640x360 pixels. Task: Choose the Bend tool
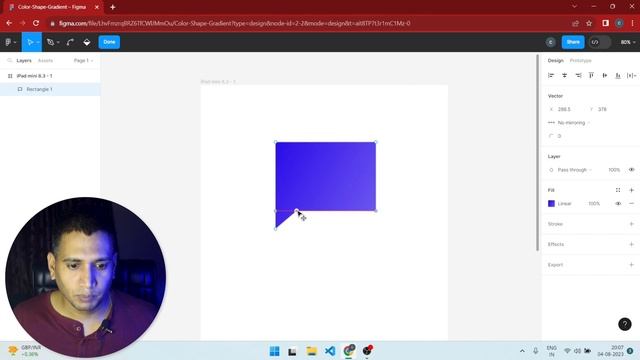pos(70,42)
